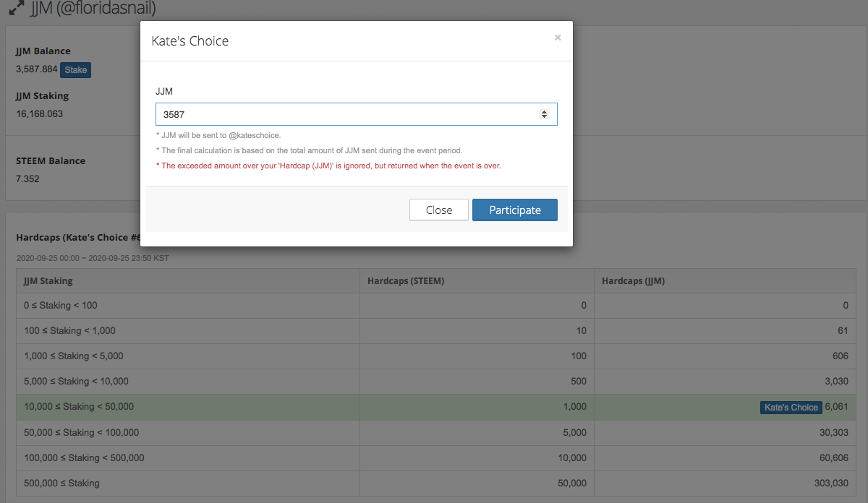
Task: Click the Hardcaps (Kate's Choice) section heading
Action: point(78,236)
